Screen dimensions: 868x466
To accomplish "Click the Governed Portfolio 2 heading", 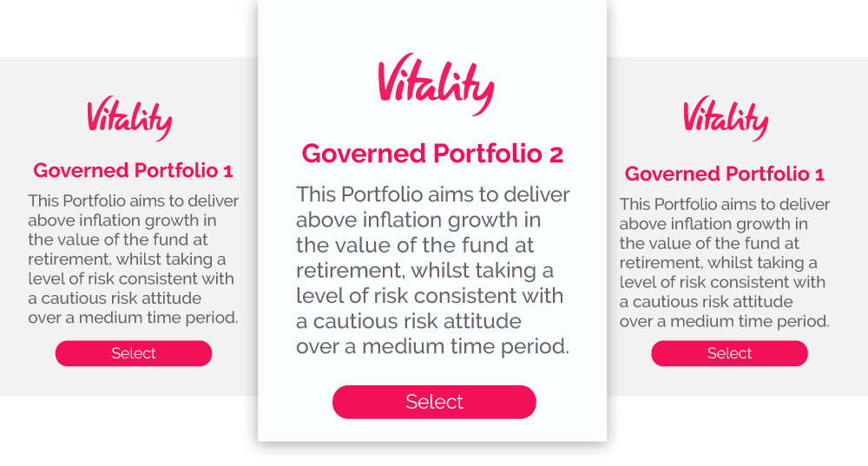I will (432, 154).
